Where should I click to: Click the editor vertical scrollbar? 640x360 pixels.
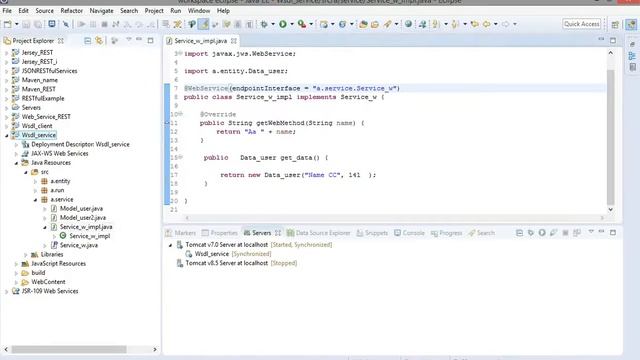[611, 137]
